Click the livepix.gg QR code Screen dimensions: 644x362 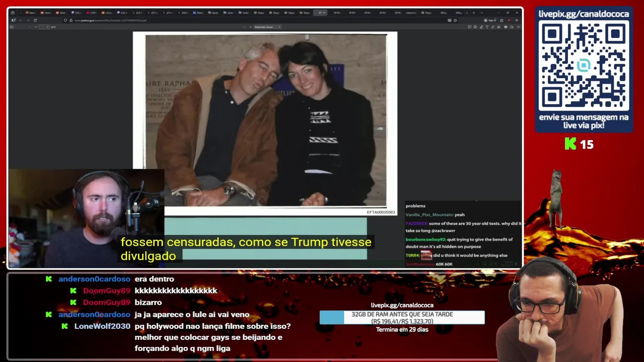584,66
